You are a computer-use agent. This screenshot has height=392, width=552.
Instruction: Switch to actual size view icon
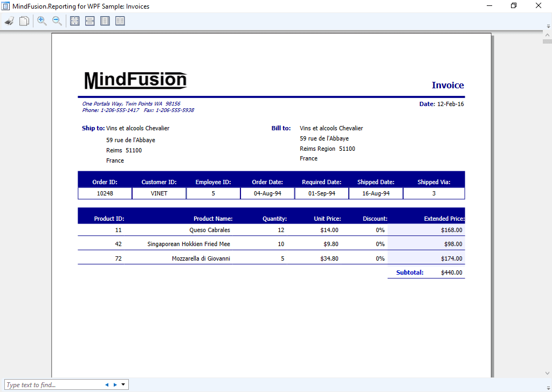click(74, 21)
